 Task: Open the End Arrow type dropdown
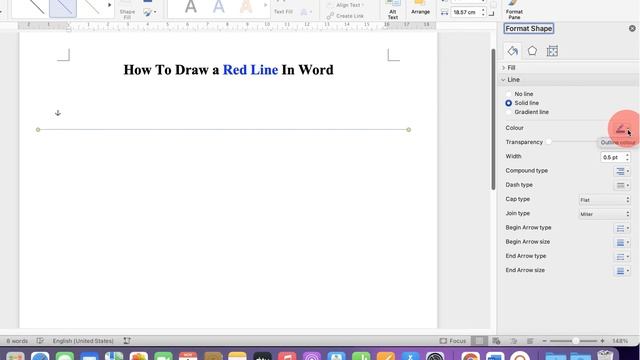click(622, 257)
